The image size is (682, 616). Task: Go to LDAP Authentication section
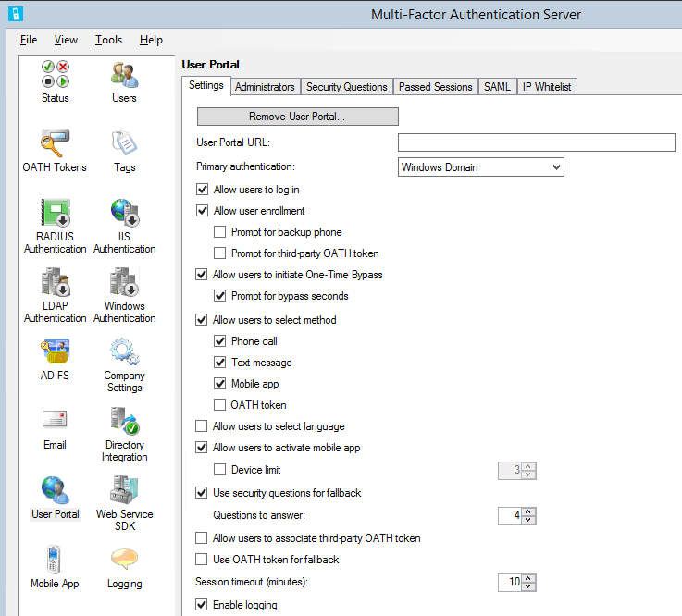[55, 282]
